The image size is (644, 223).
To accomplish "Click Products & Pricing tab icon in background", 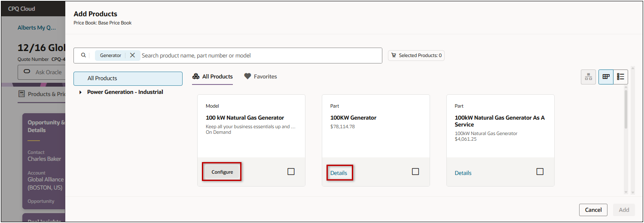I will [21, 94].
